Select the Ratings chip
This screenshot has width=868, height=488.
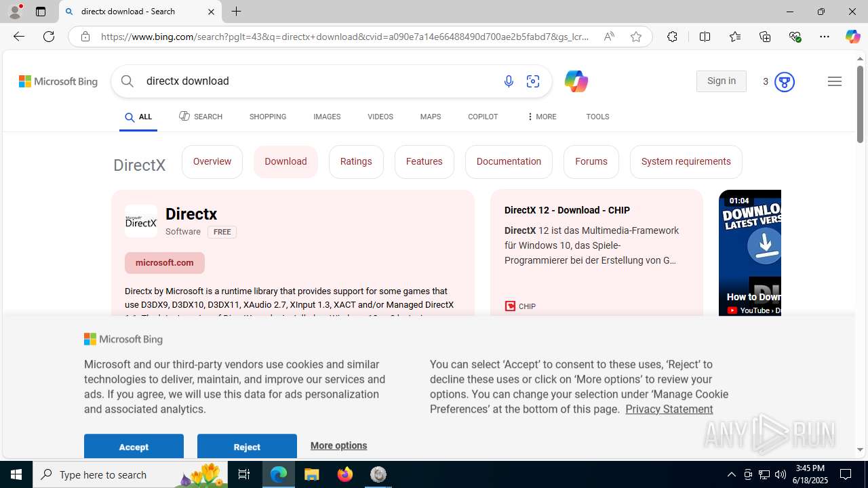[x=356, y=162]
